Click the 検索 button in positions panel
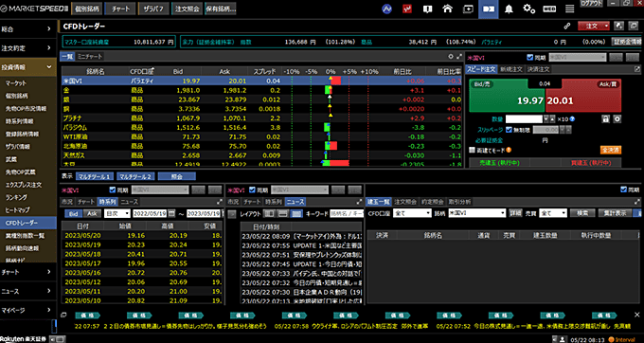644x343 pixels. pyautogui.click(x=582, y=213)
